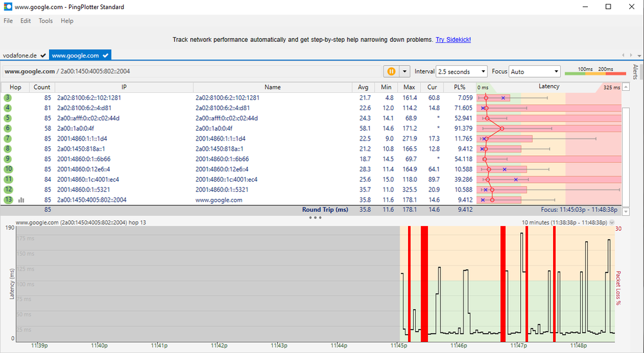Click the PingPlotter app icon in title bar
Viewport: 644px width, 353px height.
8,6
